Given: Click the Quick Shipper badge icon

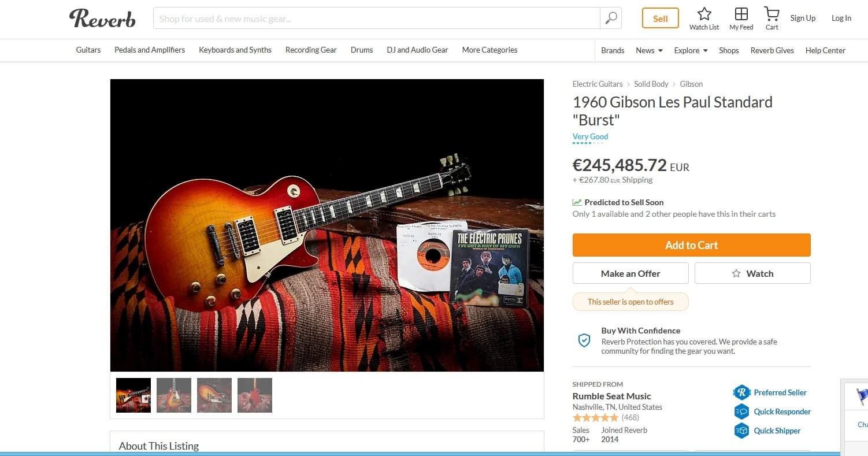Looking at the screenshot, I should [x=741, y=431].
